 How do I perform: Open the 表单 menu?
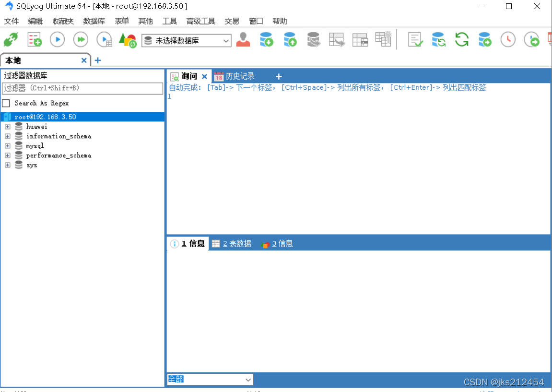click(x=122, y=21)
